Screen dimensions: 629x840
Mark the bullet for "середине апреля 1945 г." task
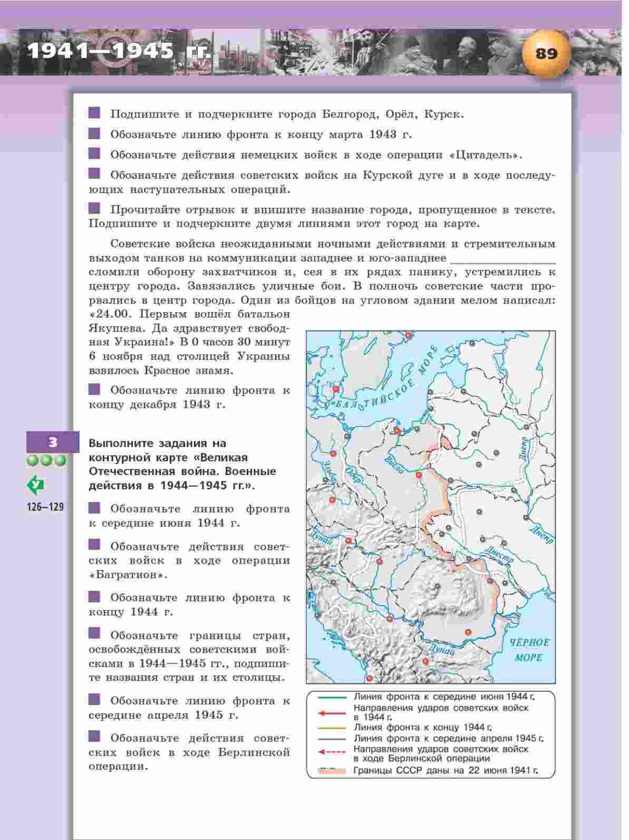point(94,700)
